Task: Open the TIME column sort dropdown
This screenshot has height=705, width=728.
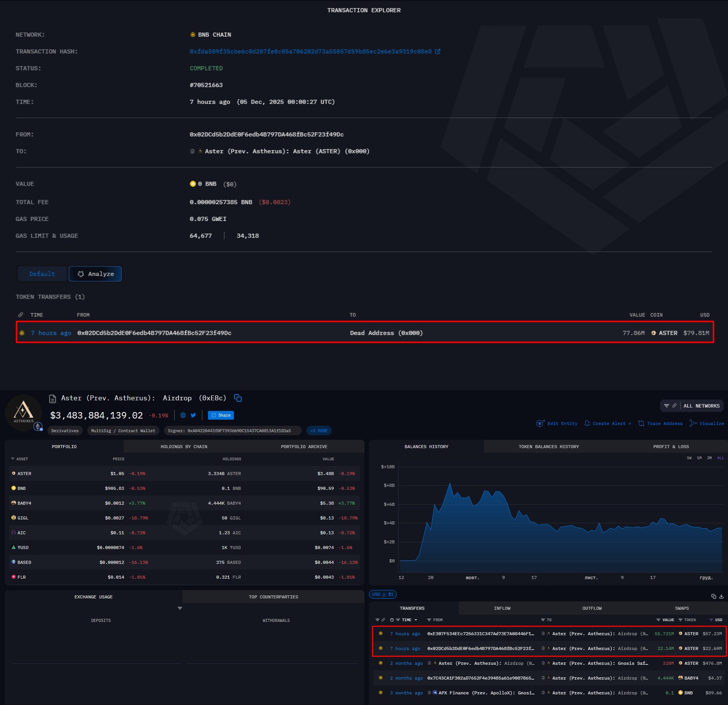Action: tap(416, 620)
